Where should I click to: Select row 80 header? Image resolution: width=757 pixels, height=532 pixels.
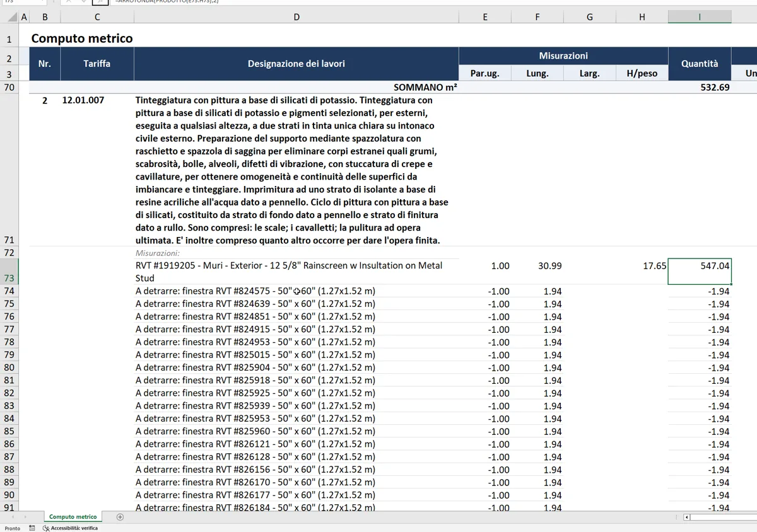[9, 367]
